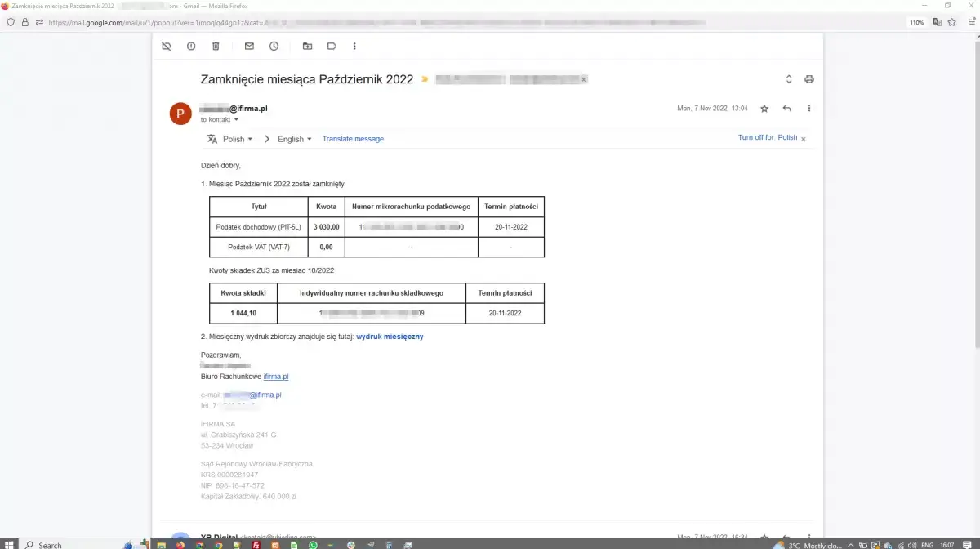The image size is (980, 549).
Task: Click the remove label (crossed-label) toolbar icon
Action: click(x=167, y=47)
